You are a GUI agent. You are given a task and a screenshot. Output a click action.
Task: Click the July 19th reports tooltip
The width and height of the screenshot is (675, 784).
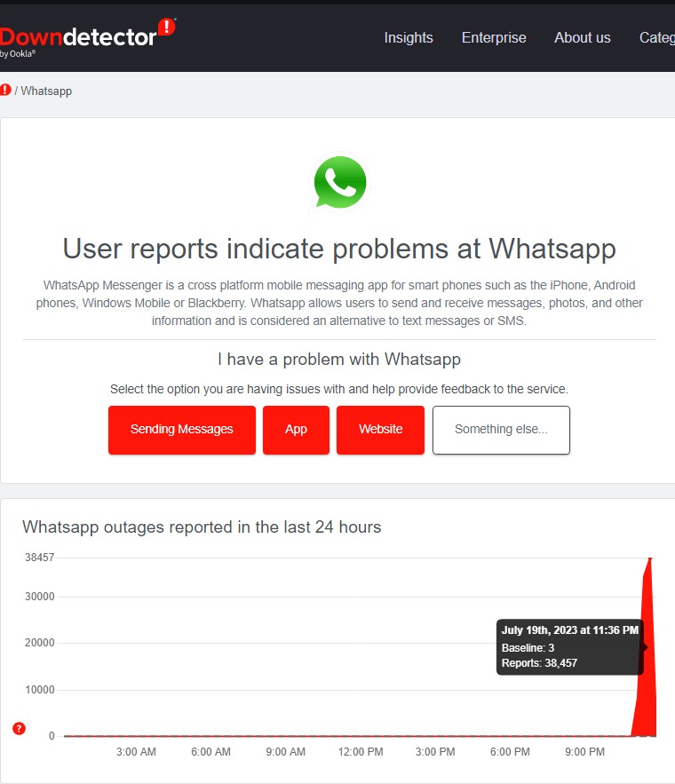point(570,647)
